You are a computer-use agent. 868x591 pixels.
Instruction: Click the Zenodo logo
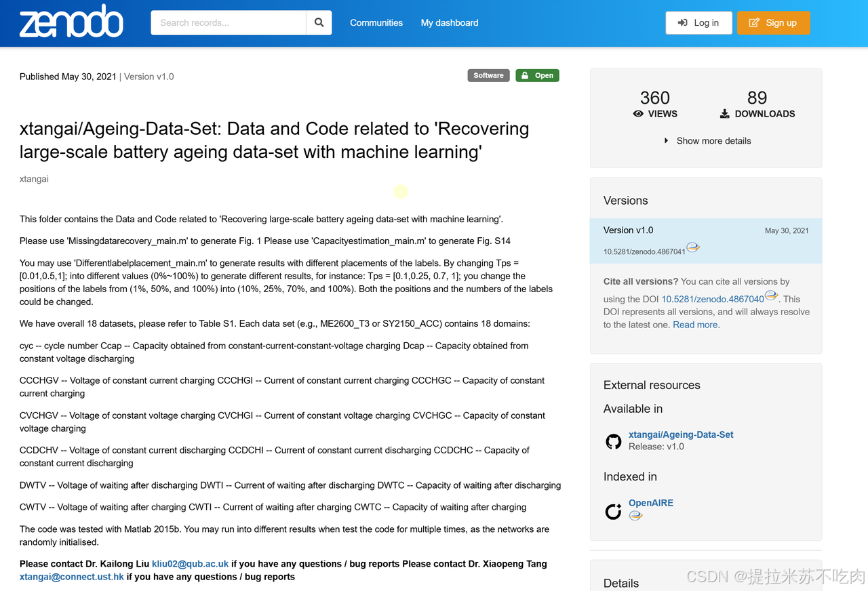pyautogui.click(x=71, y=21)
